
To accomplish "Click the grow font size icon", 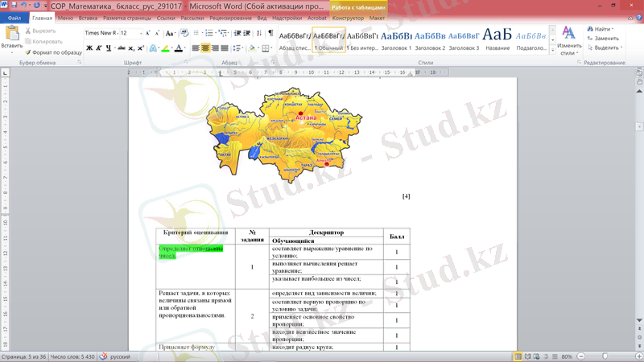I will pos(148,33).
